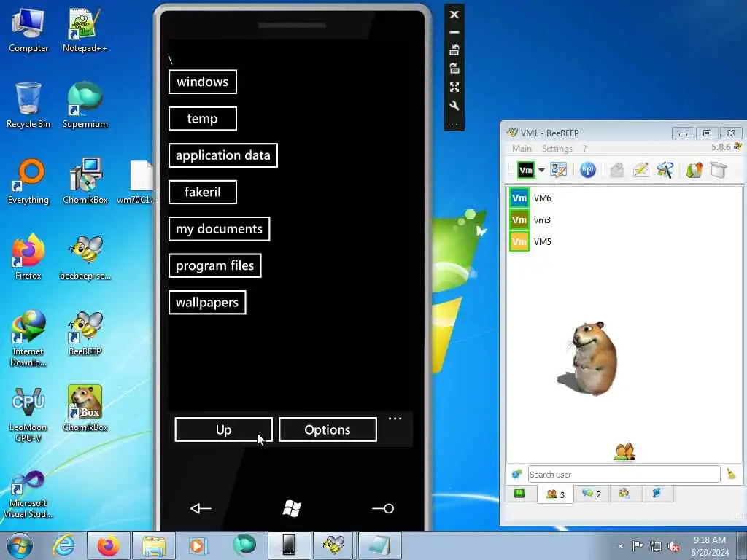Open Internet Explorer from taskbar
747x560 pixels.
click(63, 545)
